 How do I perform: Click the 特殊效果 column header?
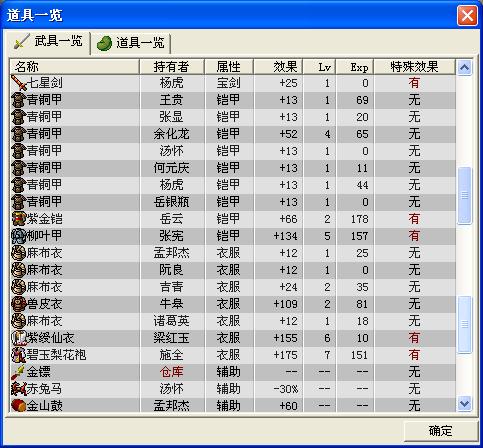pyautogui.click(x=414, y=67)
